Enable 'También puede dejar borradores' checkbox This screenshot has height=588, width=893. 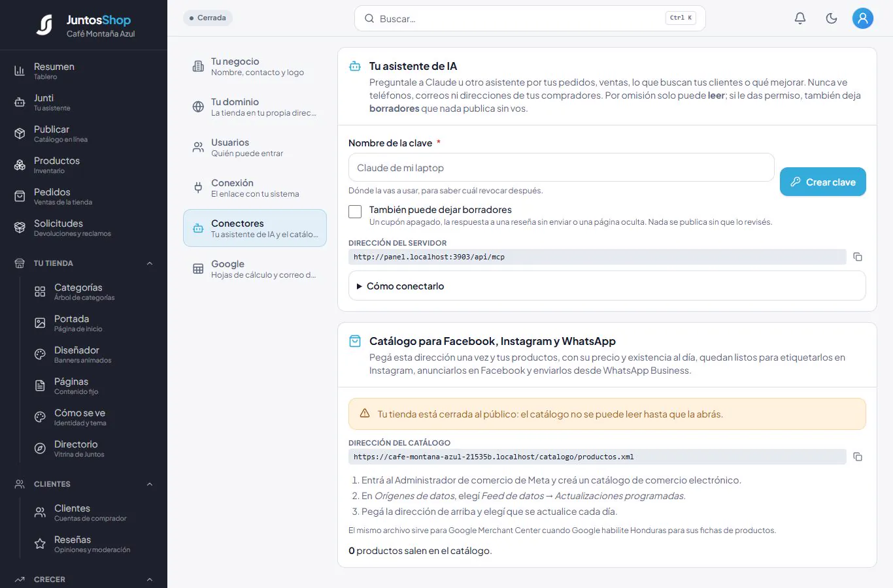coord(355,212)
